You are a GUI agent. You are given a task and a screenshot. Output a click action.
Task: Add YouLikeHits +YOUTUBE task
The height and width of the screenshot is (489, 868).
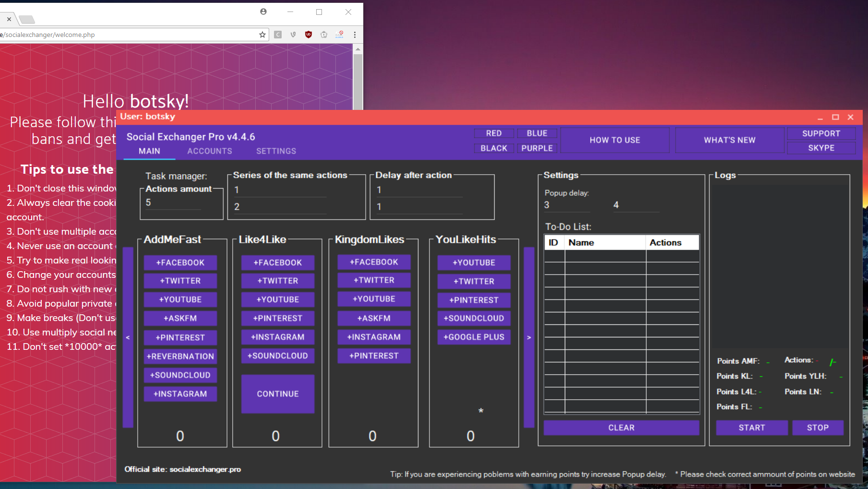474,262
